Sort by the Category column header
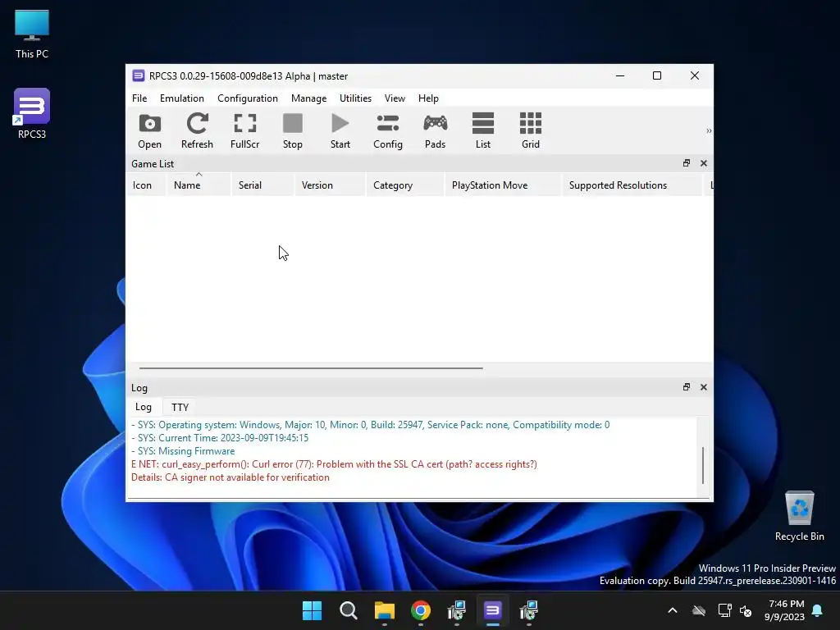 [405, 185]
